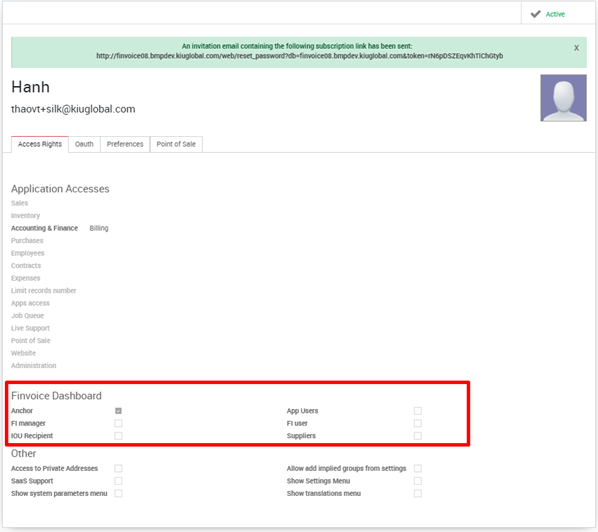598x532 pixels.
Task: Switch to the Oauth tab
Action: [x=84, y=144]
